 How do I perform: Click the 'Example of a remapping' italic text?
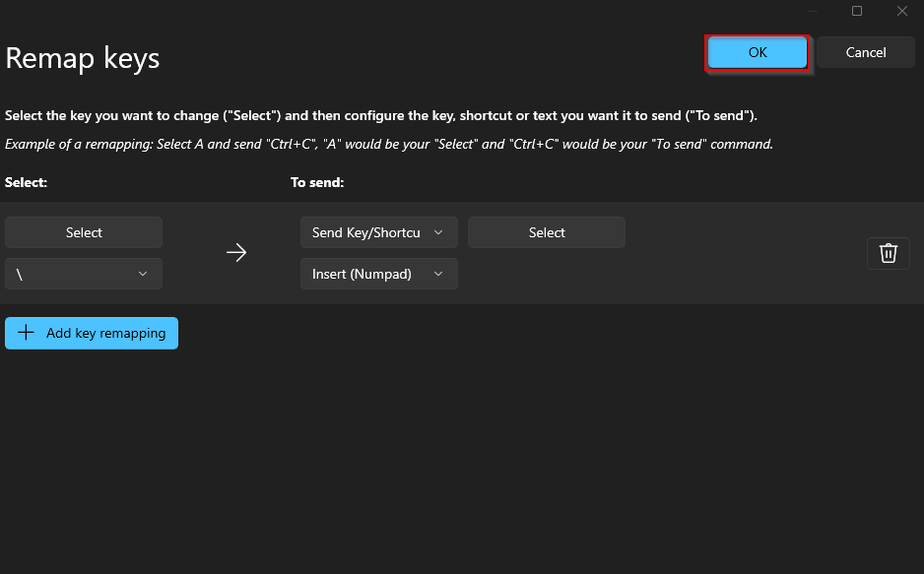(389, 144)
